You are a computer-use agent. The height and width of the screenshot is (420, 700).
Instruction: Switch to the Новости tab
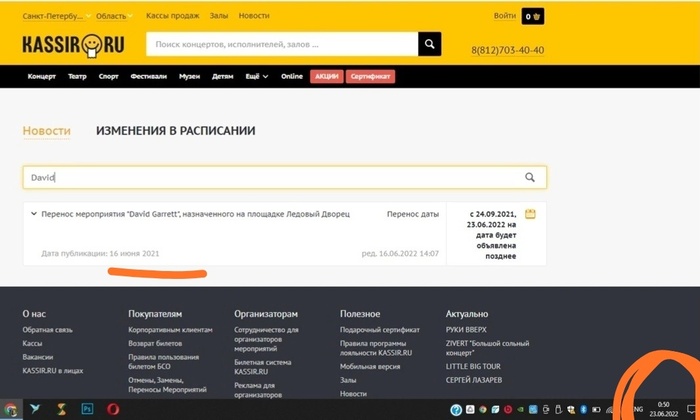[x=46, y=131]
